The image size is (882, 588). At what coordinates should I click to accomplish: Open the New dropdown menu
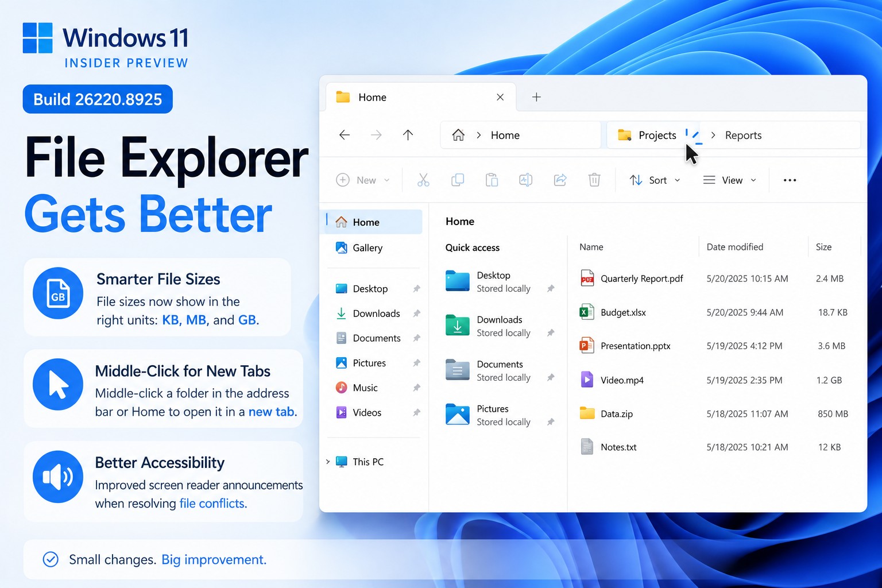363,180
